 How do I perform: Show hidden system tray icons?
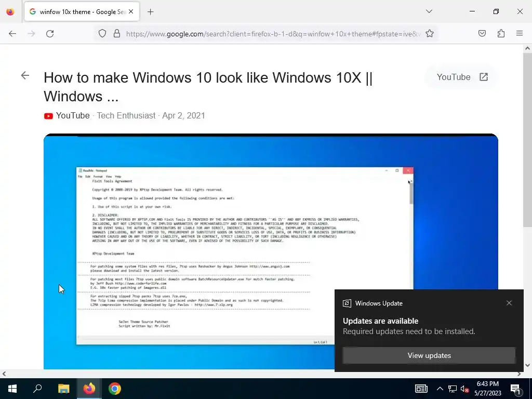[x=440, y=389]
